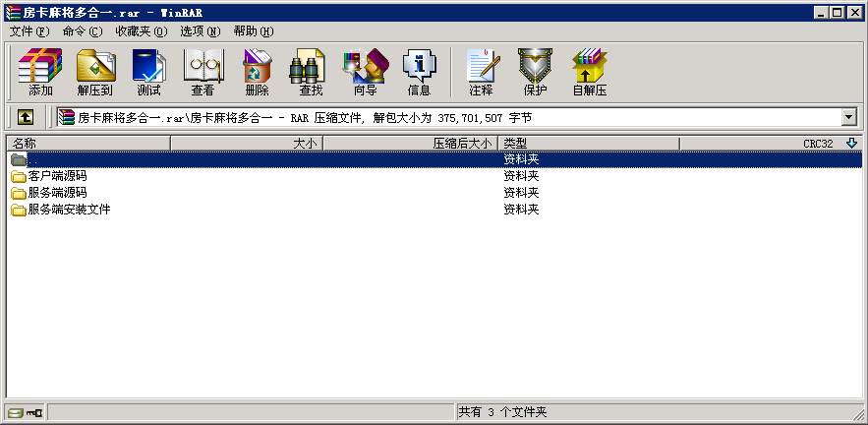Select the 客户端源码 folder
Screen dimensions: 868x425
click(x=57, y=176)
